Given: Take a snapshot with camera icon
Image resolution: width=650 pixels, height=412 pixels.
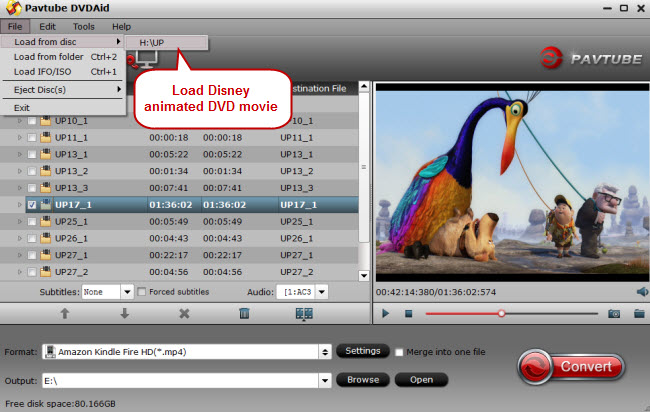Looking at the screenshot, I should coord(614,314).
